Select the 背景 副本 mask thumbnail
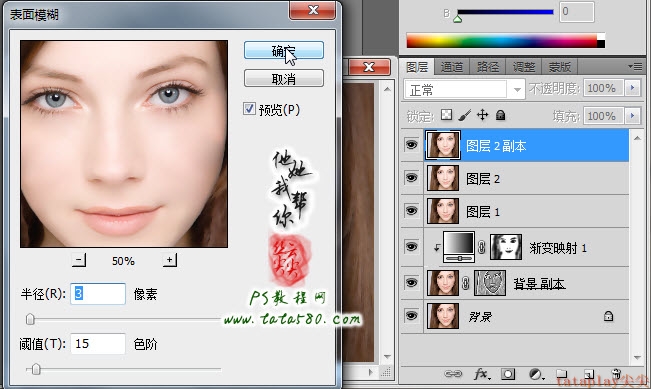This screenshot has width=651, height=389. pyautogui.click(x=490, y=283)
